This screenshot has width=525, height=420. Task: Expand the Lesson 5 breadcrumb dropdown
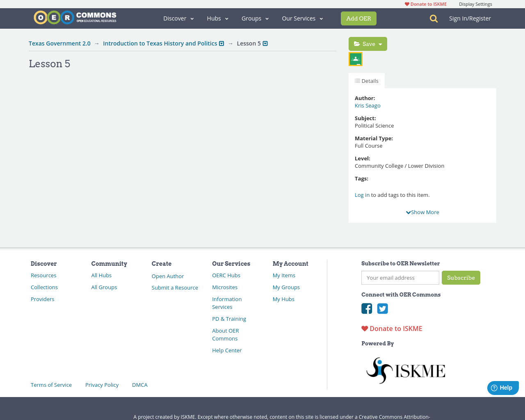[x=265, y=43]
